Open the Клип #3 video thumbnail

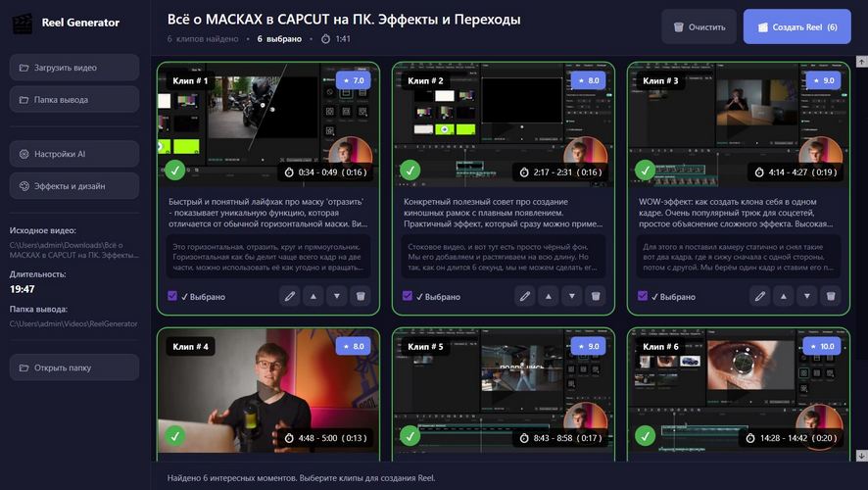point(739,124)
